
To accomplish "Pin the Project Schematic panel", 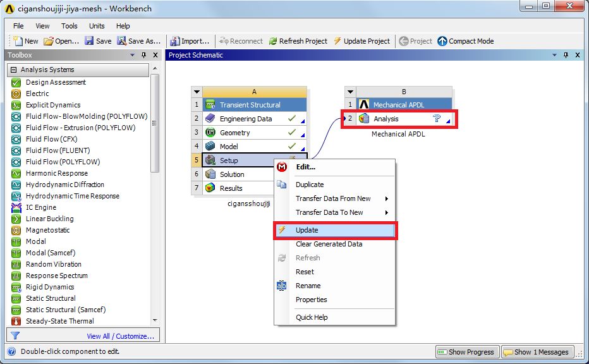I will pyautogui.click(x=566, y=55).
